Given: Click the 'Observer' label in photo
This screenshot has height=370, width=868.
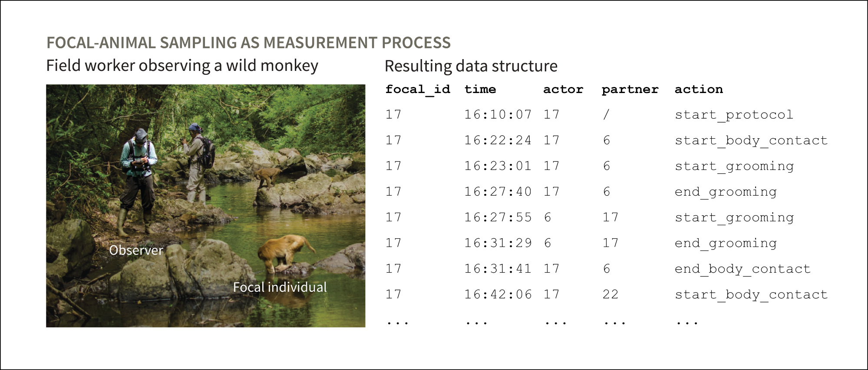Looking at the screenshot, I should coord(136,250).
